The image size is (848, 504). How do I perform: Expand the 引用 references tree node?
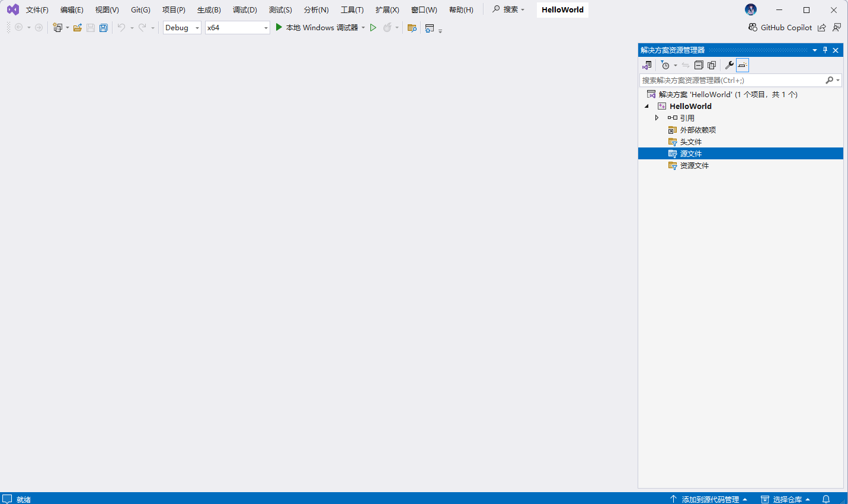click(x=657, y=118)
